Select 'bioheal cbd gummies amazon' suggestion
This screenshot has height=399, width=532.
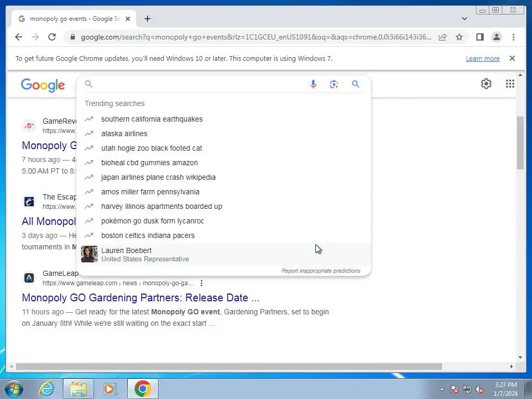pos(224,163)
